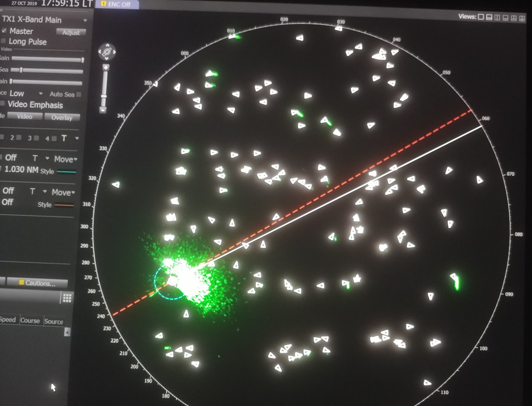Enable the Auto Sea checkbox
This screenshot has height=406, width=532.
(79, 95)
